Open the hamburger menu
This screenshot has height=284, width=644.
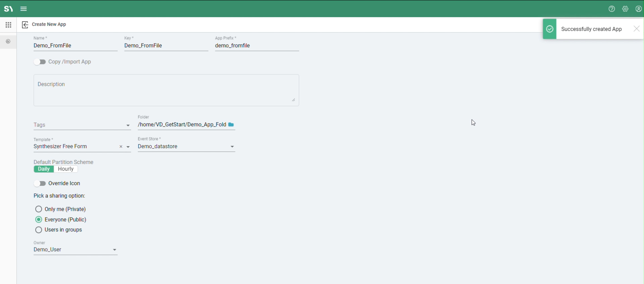(24, 9)
